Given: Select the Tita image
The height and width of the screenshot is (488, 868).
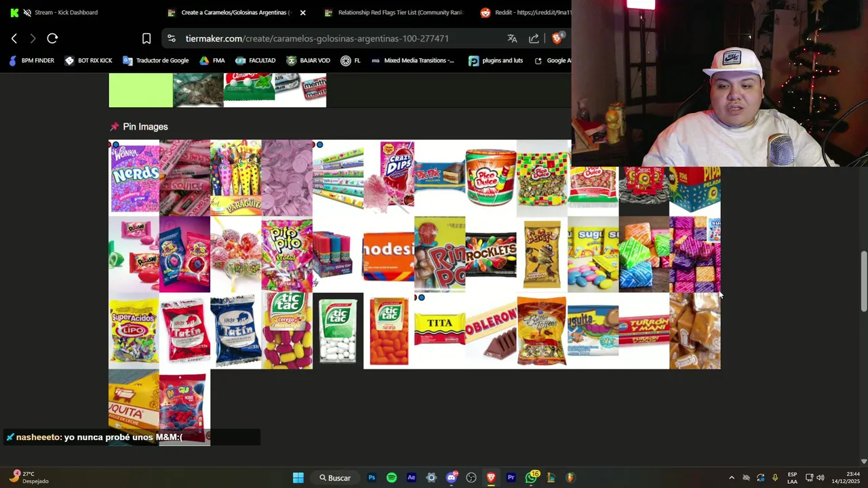Looking at the screenshot, I should (x=440, y=331).
